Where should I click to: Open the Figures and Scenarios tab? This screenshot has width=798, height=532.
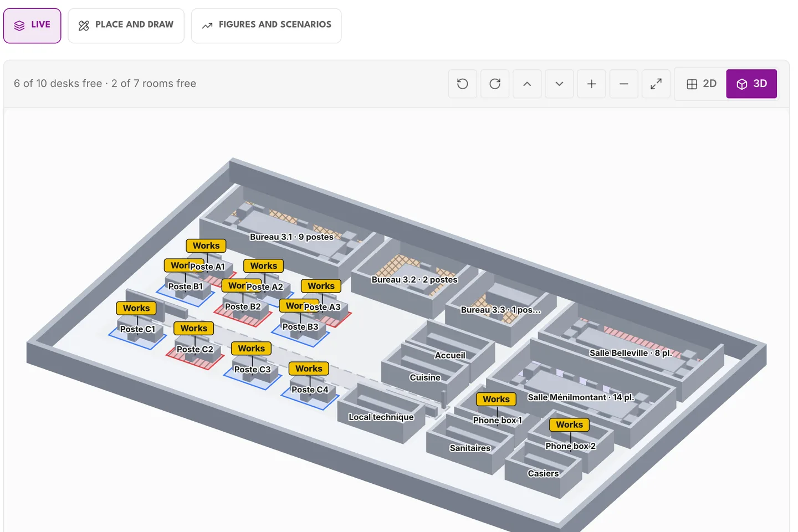click(x=266, y=25)
